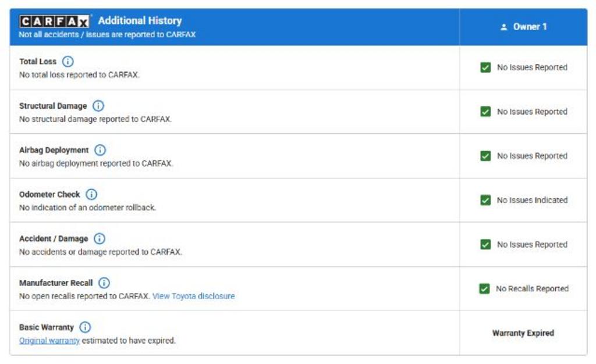Click the Warranty Expired status text
Screen dimensions: 596x364
pos(523,333)
